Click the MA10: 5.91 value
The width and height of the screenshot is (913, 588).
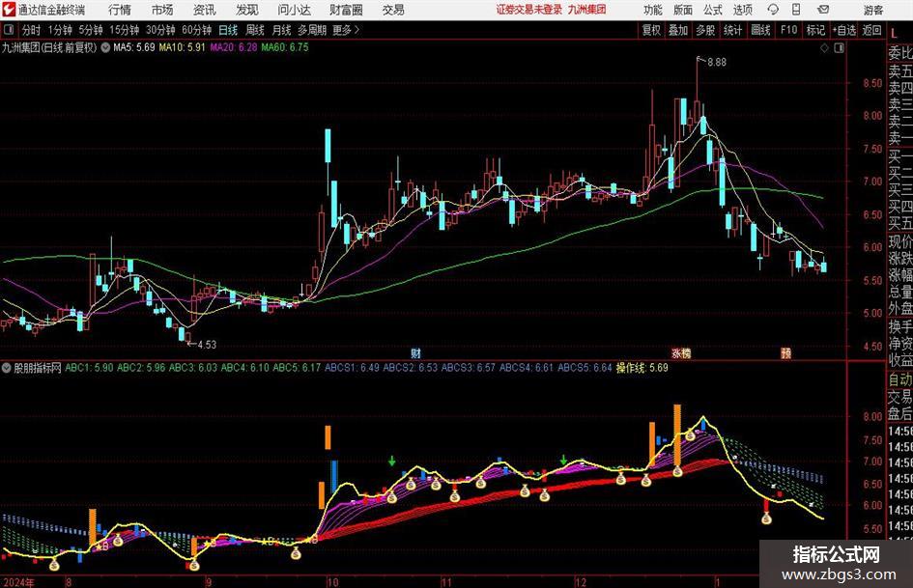(183, 47)
